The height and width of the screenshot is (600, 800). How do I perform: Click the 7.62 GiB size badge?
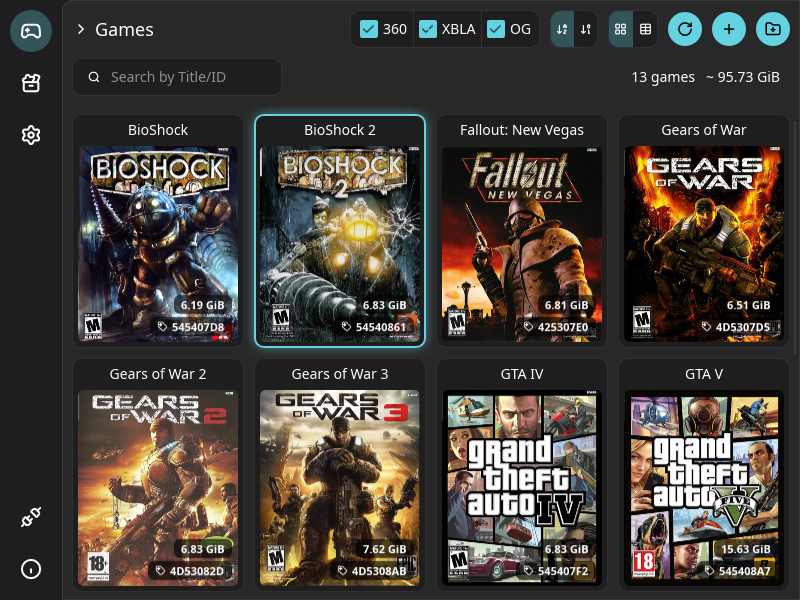pos(385,549)
